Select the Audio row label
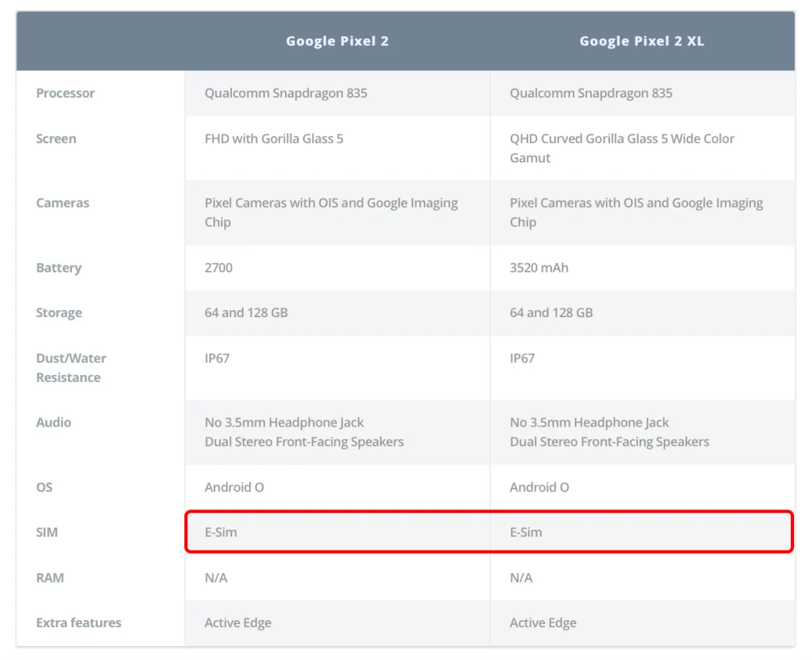The height and width of the screenshot is (660, 812). pyautogui.click(x=53, y=423)
